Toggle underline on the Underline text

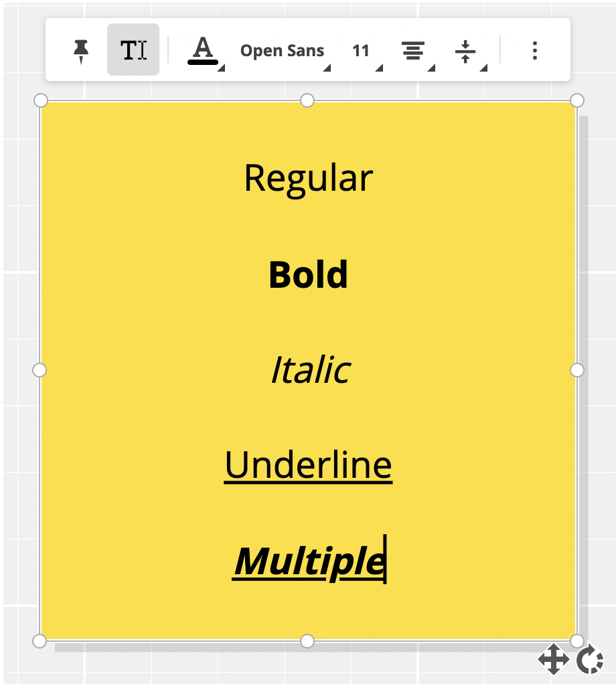(x=307, y=465)
